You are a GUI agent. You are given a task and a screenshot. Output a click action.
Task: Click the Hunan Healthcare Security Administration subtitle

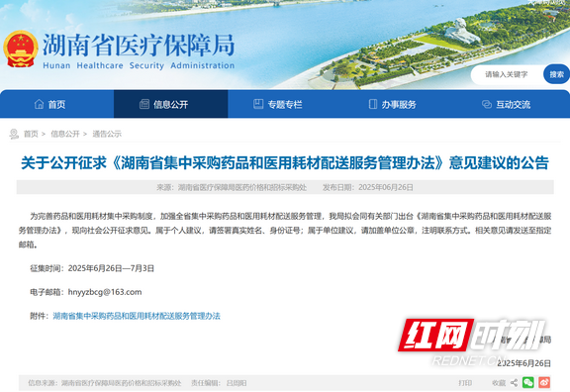(139, 65)
